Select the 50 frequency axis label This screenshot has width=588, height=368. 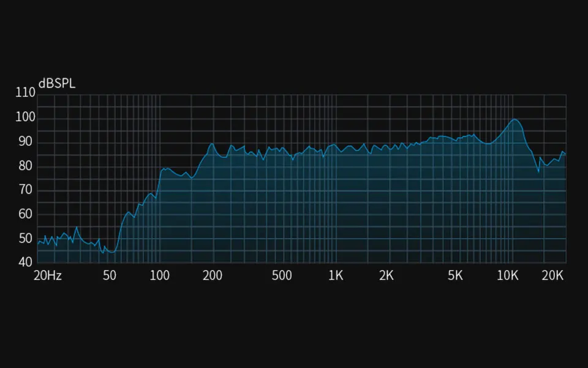tap(110, 276)
